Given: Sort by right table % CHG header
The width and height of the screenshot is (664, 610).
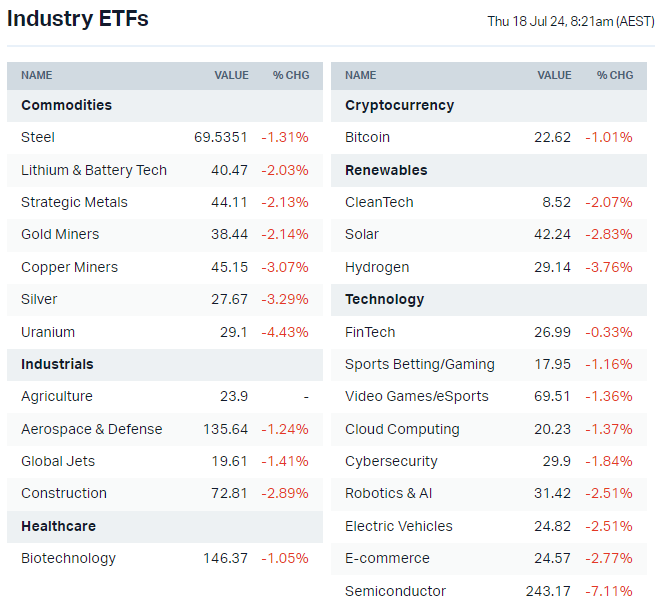Looking at the screenshot, I should click(x=615, y=75).
